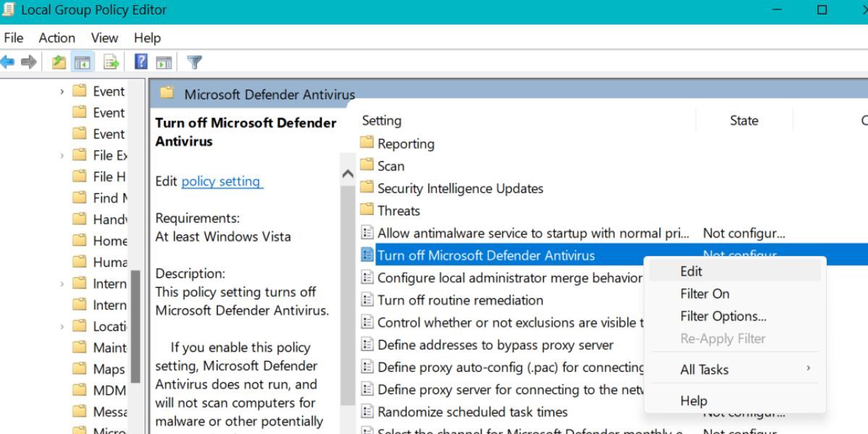868x434 pixels.
Task: Toggle the Show/Hide Action Pane toolbar icon
Action: pos(164,61)
